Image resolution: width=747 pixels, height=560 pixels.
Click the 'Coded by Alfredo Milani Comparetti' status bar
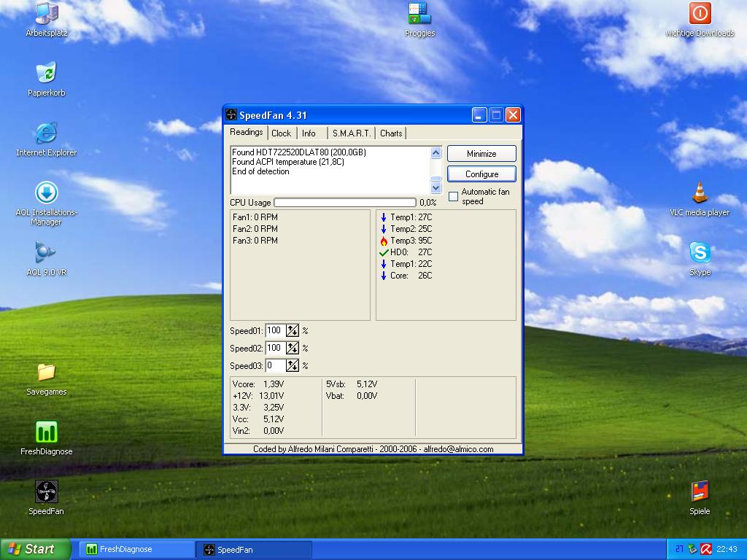click(x=373, y=449)
